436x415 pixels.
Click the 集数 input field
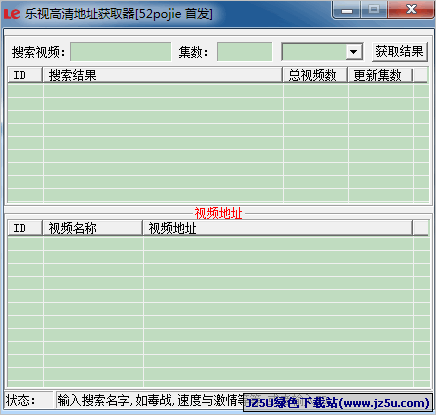tap(244, 52)
